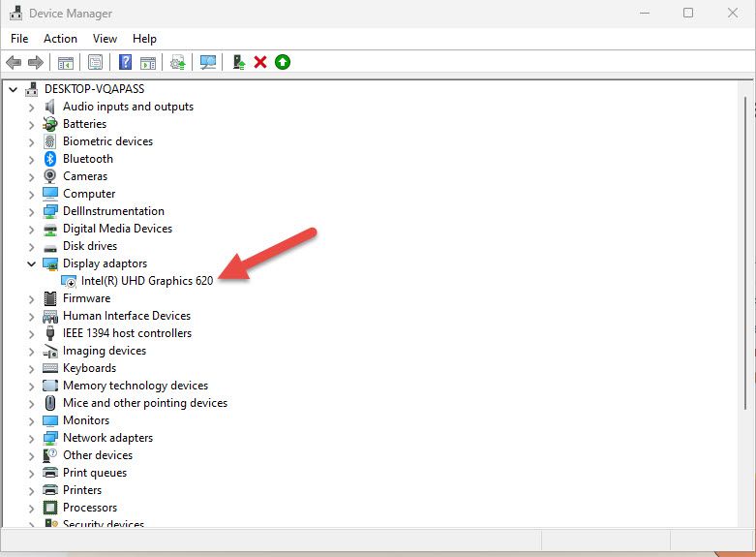
Task: Click the Bluetooth category icon
Action: coord(50,159)
